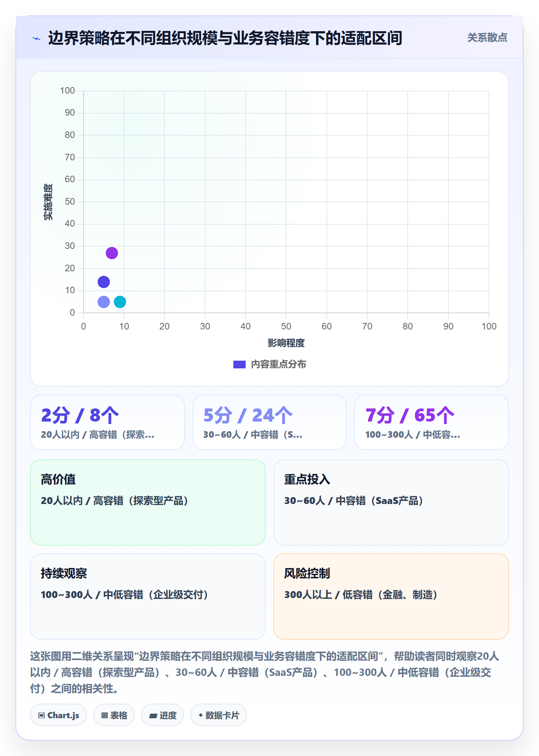Click the description paragraph starting 这张图用二维关系呈现
Screen dimensions: 539x756
click(x=264, y=672)
